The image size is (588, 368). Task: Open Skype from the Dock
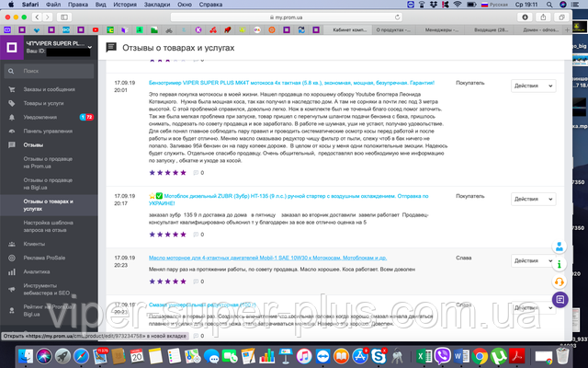[x=379, y=355]
